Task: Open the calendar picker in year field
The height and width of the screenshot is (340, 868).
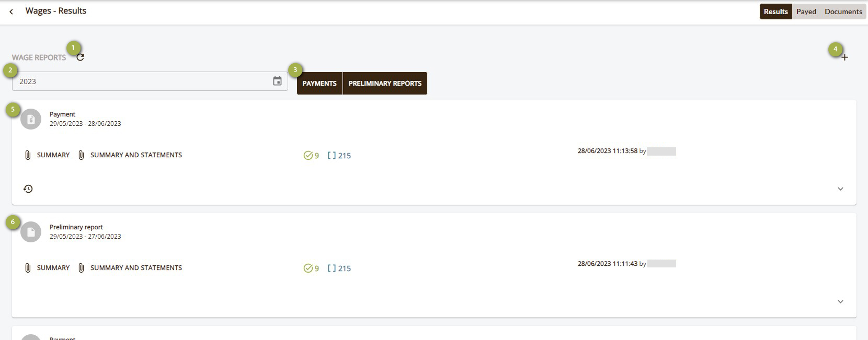Action: tap(278, 81)
